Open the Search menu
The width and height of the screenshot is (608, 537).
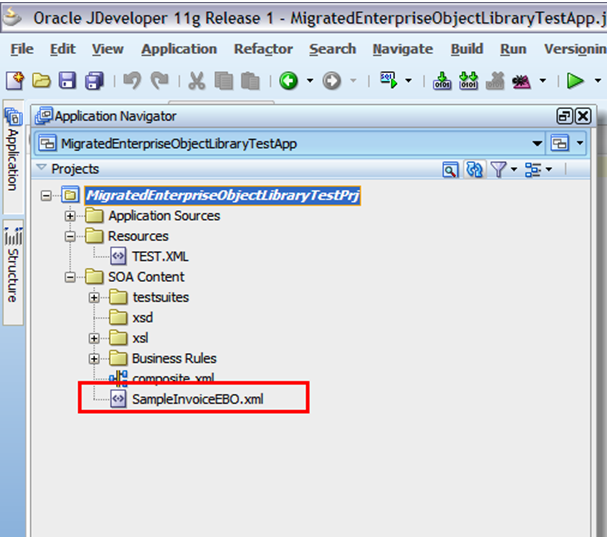click(x=332, y=49)
